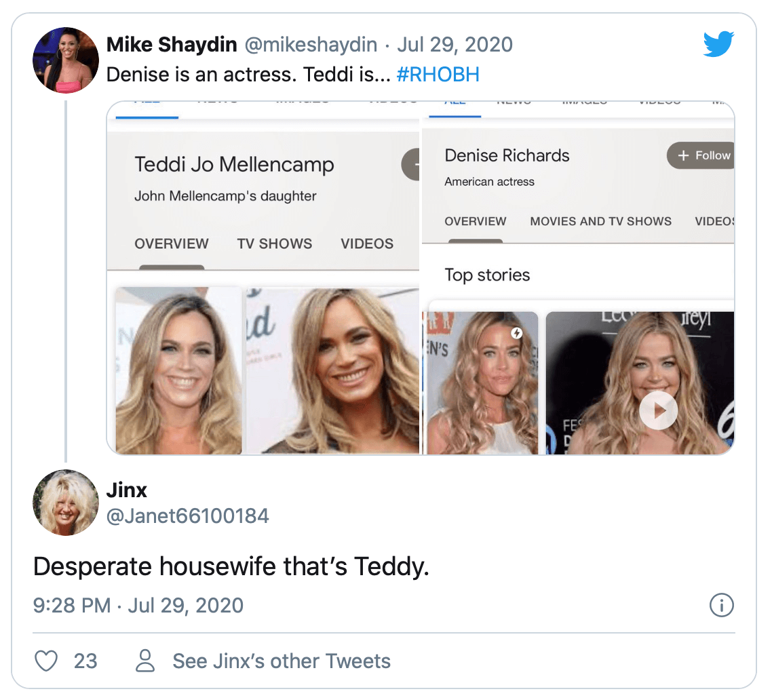The width and height of the screenshot is (772, 700).
Task: Click the lightning badge on Denise photo
Action: (517, 333)
